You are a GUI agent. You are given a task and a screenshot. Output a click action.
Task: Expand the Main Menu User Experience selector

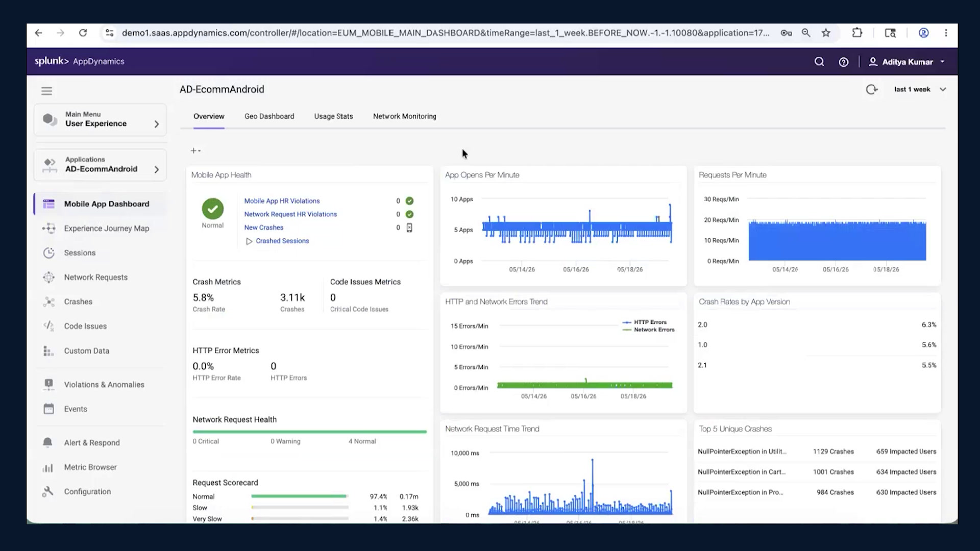(x=100, y=119)
